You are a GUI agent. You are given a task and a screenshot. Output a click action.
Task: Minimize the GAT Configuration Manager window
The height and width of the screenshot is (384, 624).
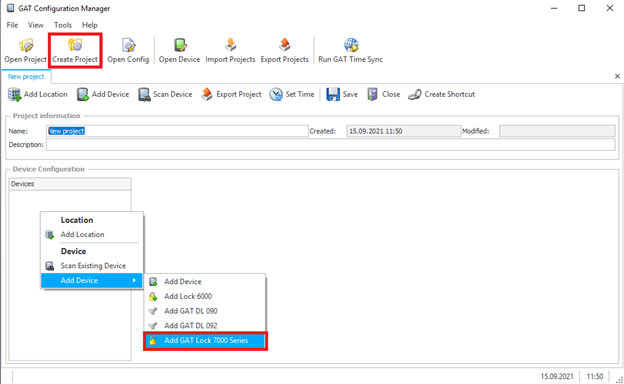[x=554, y=8]
